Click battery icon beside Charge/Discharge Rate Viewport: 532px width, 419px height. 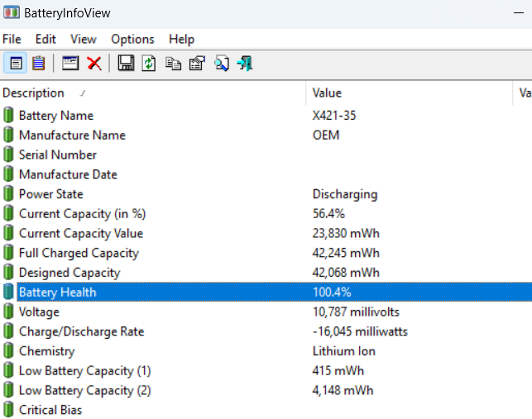[x=8, y=331]
